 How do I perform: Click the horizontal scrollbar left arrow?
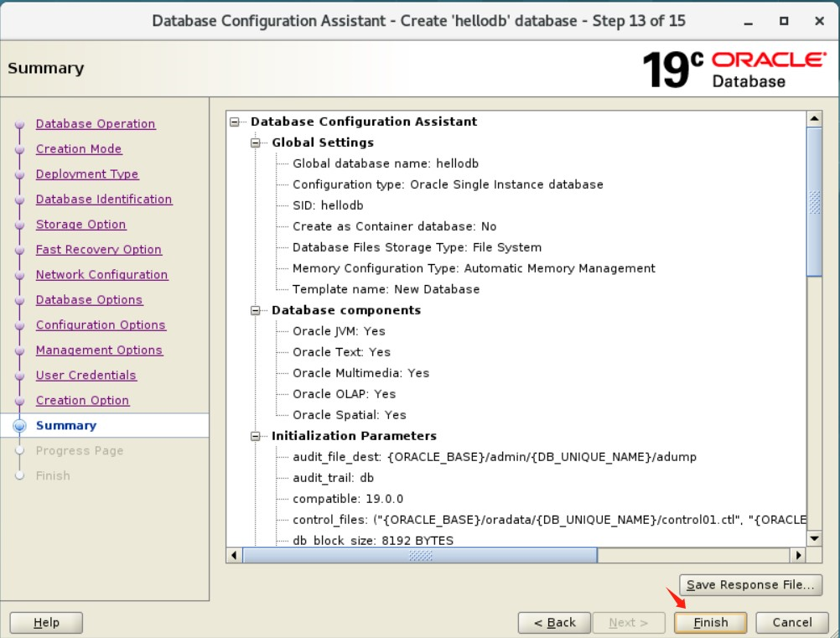(234, 555)
